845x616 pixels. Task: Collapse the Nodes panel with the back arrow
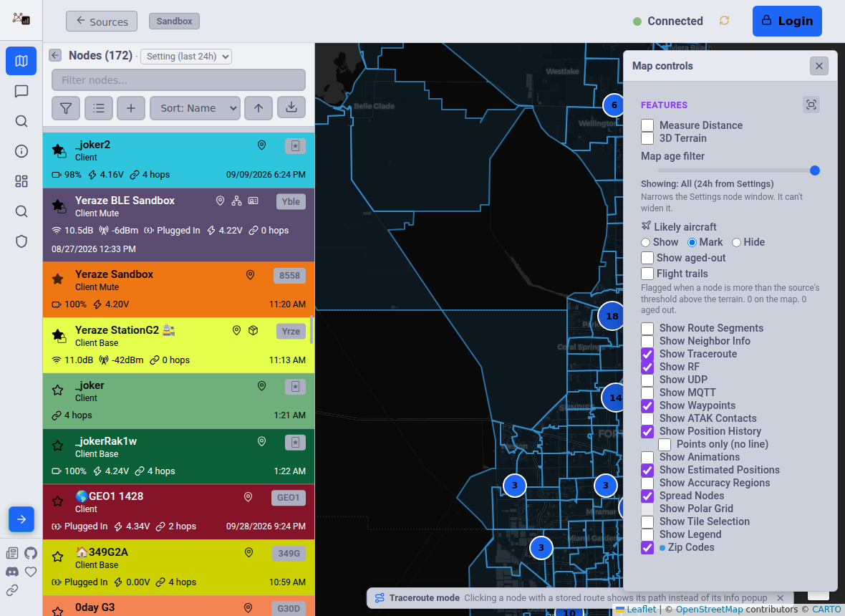55,55
